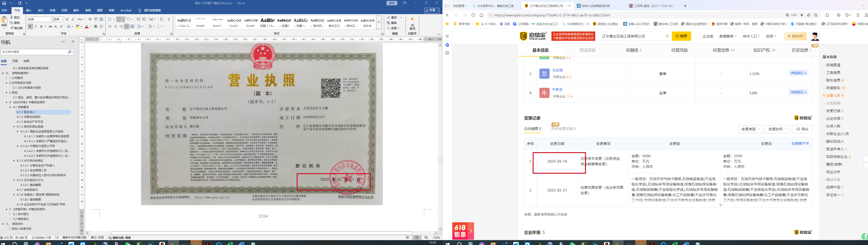
Task: Sort paragraphs with the A-Z sort icon
Action: (x=161, y=19)
